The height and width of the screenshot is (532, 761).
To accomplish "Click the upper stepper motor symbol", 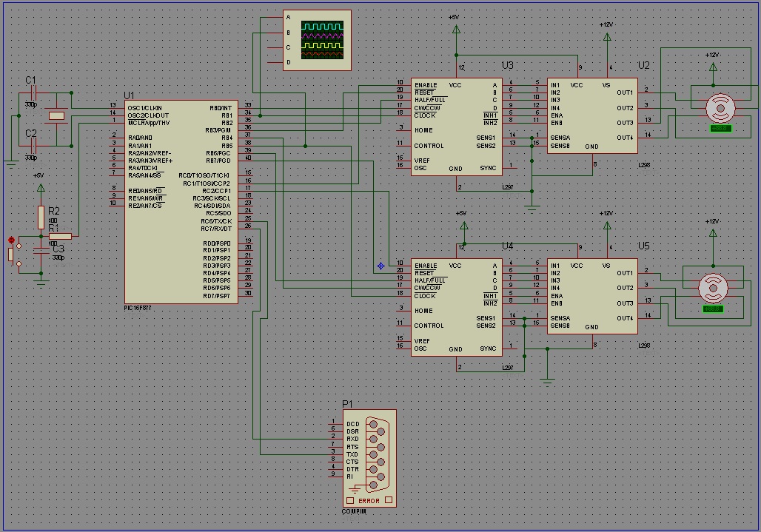I will 719,109.
